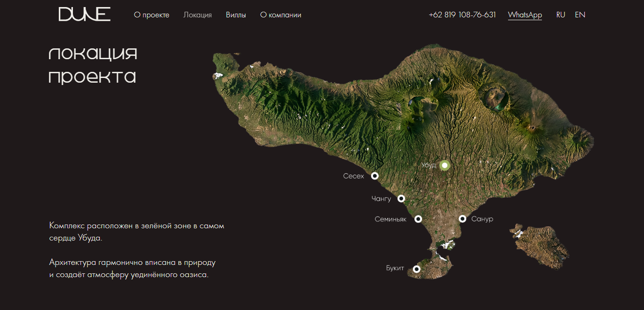Switch language to RU
The height and width of the screenshot is (310, 644).
tap(561, 15)
